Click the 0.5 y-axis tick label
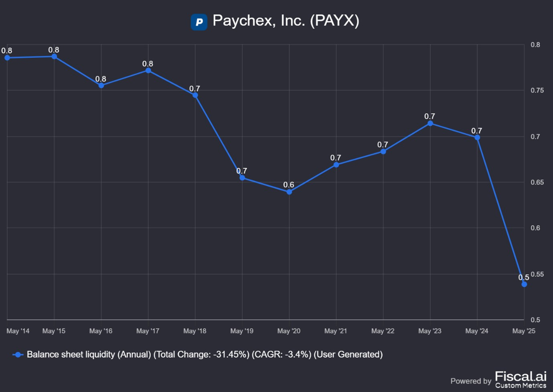This screenshot has width=553, height=392. 535,320
